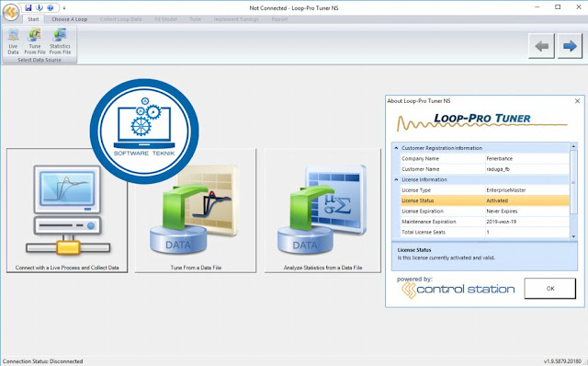Click the blue info icon in quick access toolbar
The width and height of the screenshot is (588, 366).
tap(40, 7)
